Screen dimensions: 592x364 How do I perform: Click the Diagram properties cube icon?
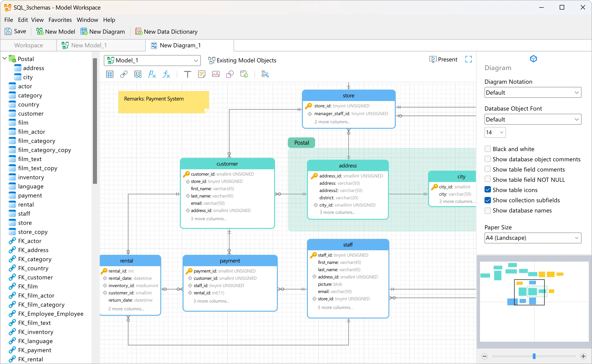(x=533, y=59)
